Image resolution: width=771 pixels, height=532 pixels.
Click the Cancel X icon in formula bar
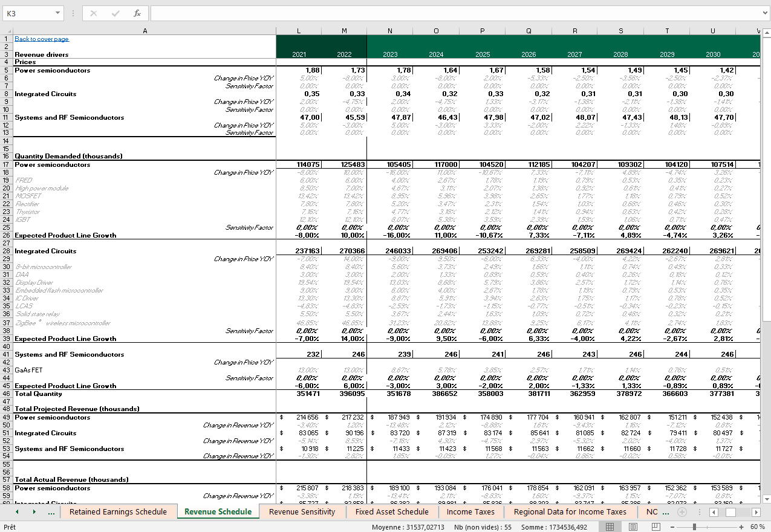point(94,13)
